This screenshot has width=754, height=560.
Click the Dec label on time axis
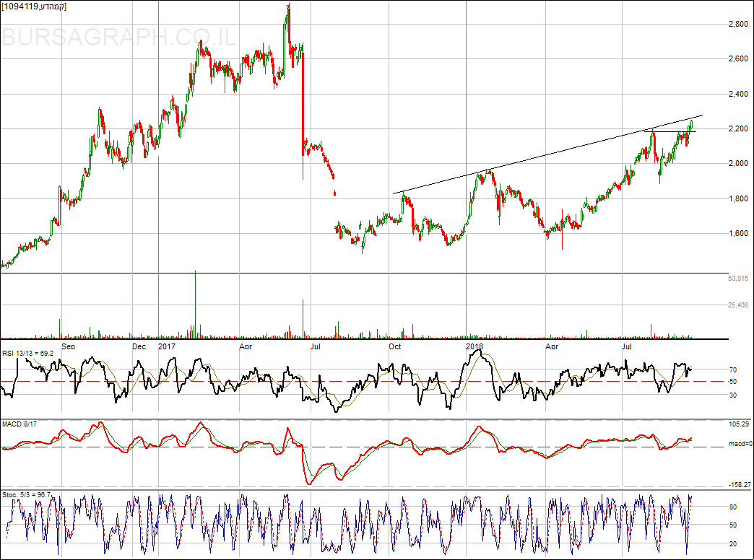(x=139, y=346)
